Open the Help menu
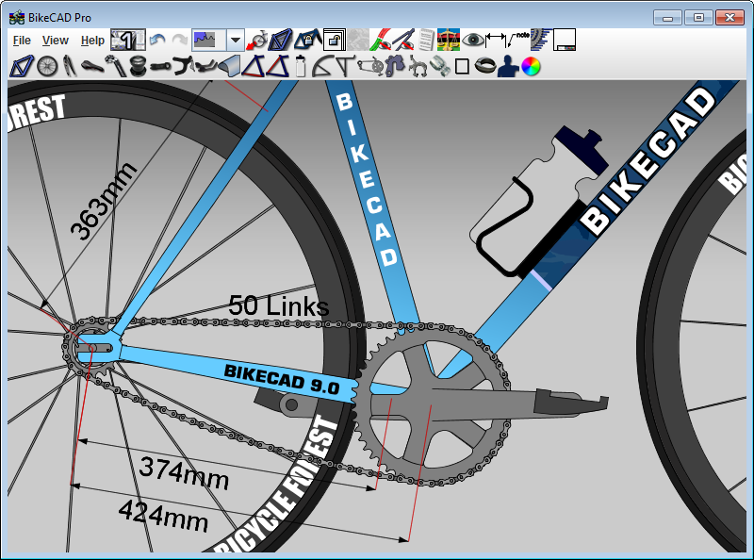This screenshot has width=754, height=560. (92, 41)
